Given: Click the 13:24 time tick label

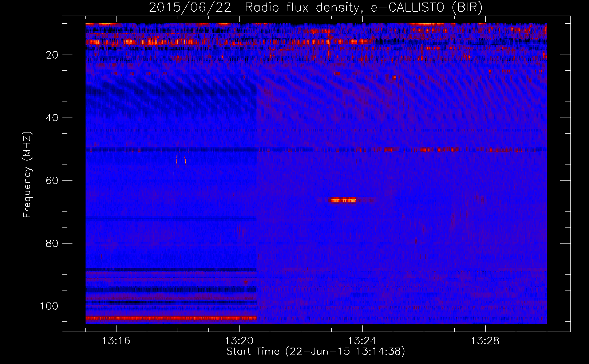Looking at the screenshot, I should 362,341.
